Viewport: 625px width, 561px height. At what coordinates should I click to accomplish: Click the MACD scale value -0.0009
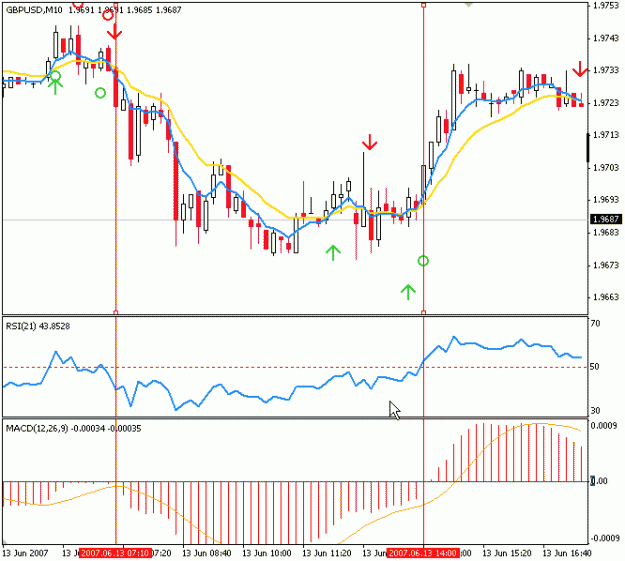click(x=604, y=538)
